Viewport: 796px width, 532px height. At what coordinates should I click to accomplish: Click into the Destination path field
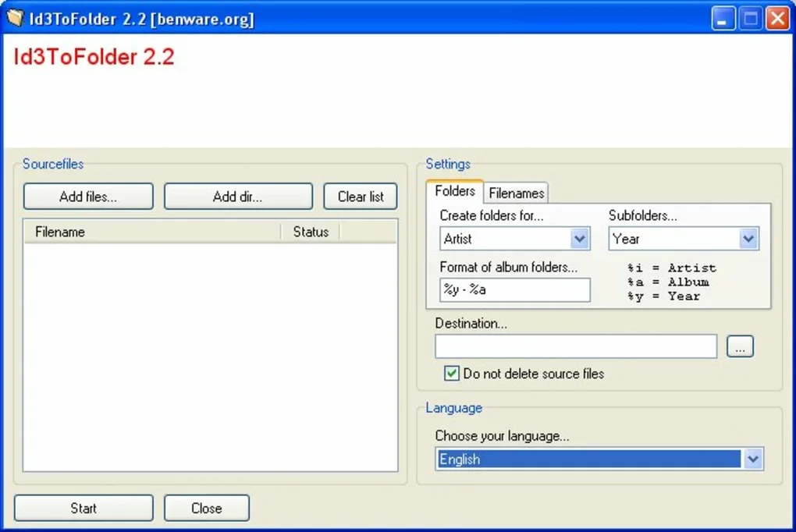(x=576, y=346)
